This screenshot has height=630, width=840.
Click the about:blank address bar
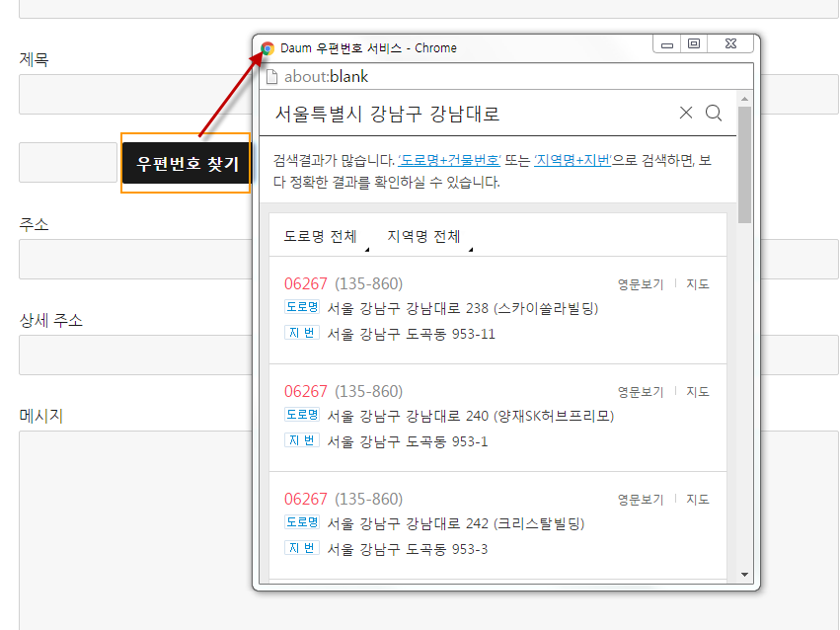(506, 77)
